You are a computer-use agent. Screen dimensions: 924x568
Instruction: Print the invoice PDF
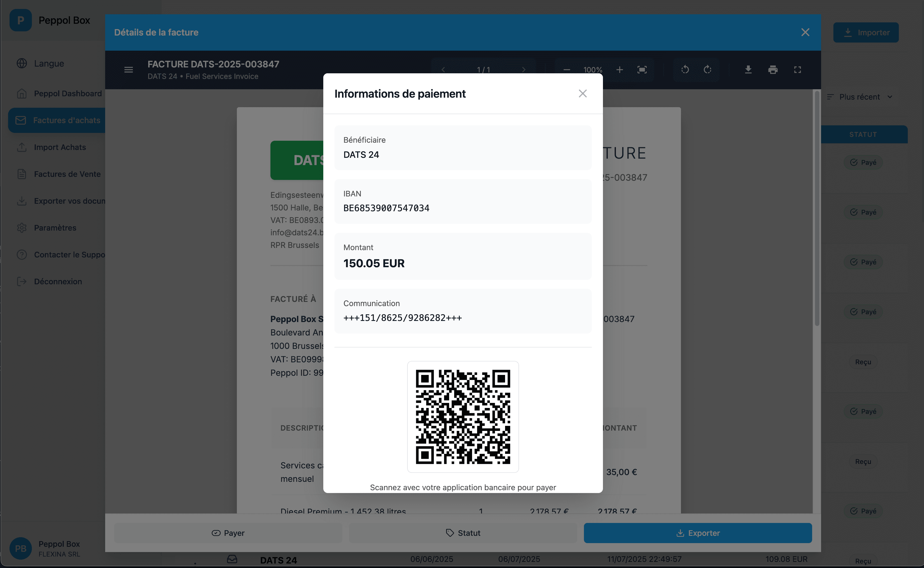point(773,69)
